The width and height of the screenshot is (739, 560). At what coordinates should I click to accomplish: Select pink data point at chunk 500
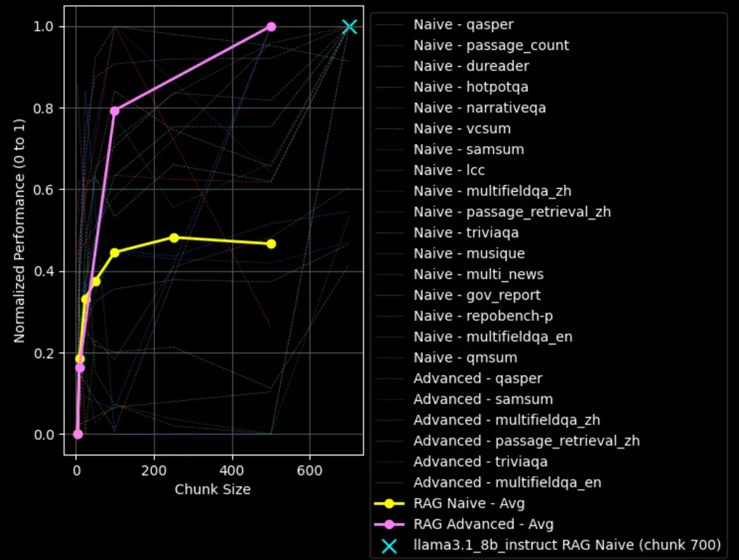pos(271,26)
